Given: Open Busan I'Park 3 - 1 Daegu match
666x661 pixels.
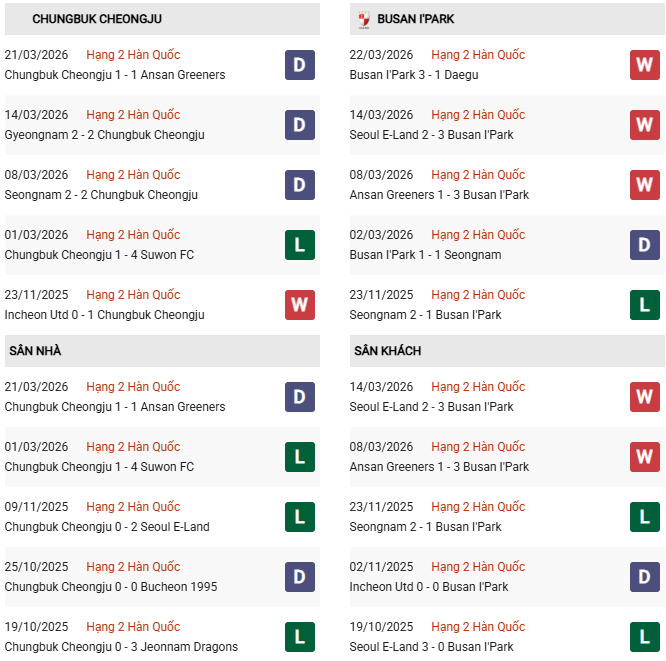Looking at the screenshot, I should (x=414, y=75).
